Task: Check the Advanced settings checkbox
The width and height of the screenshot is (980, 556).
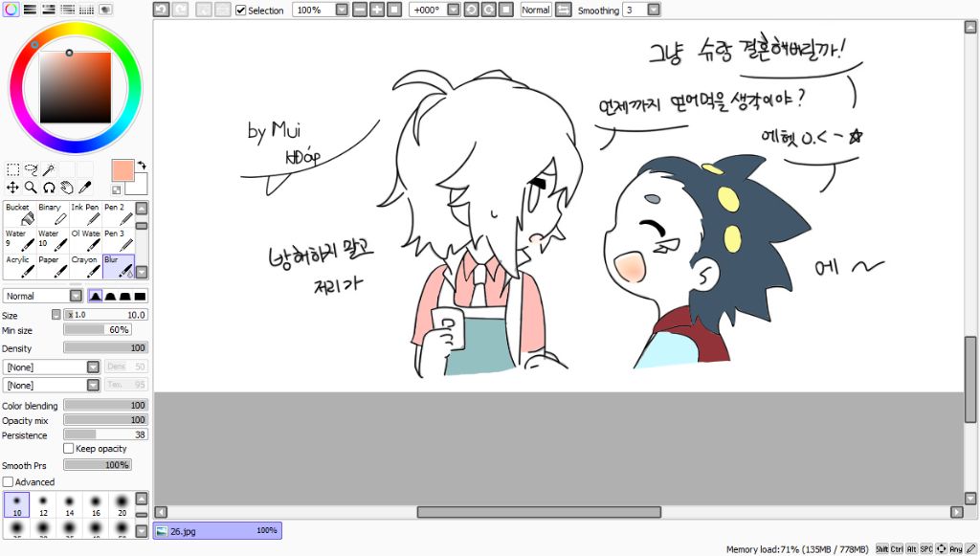Action: (x=8, y=482)
